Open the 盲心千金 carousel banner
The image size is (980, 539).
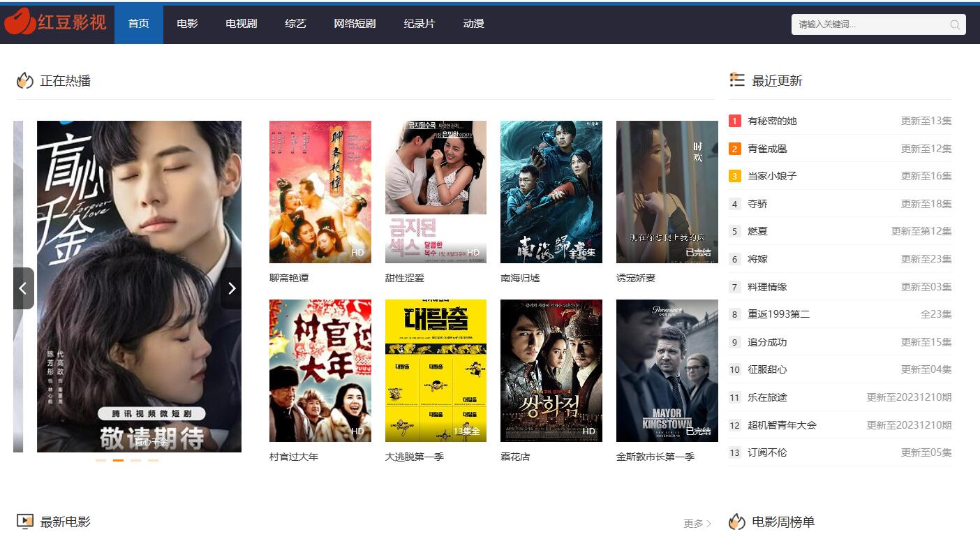coord(139,286)
